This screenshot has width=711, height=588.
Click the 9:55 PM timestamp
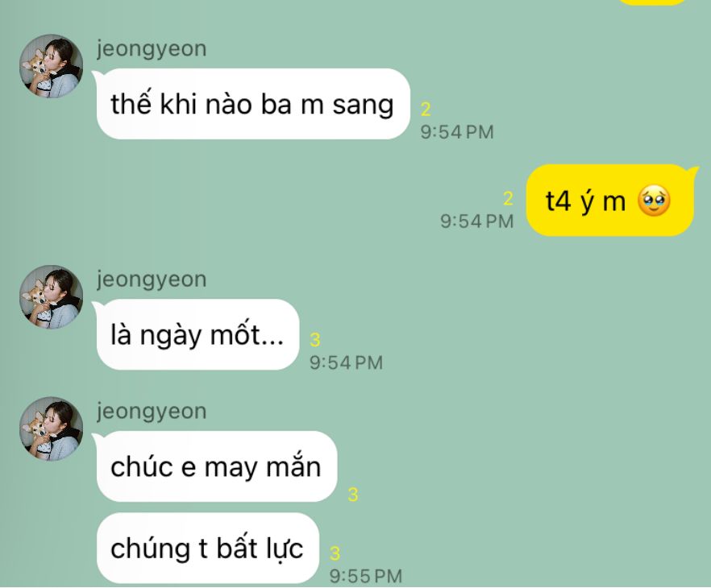coord(366,576)
